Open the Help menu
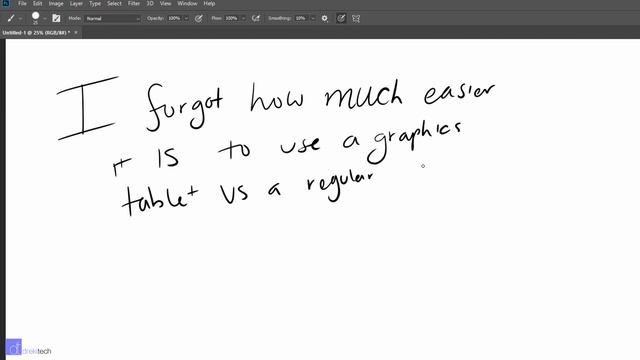Viewport: 640px width, 360px height. point(209,4)
